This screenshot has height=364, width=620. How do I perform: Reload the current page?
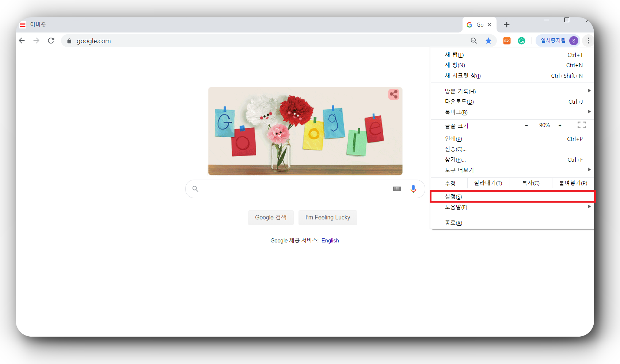tap(51, 41)
